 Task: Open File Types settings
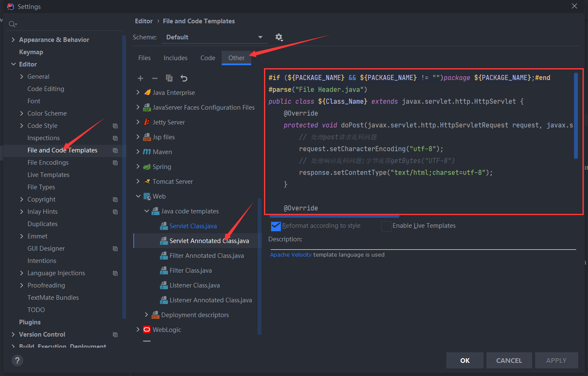pos(41,187)
